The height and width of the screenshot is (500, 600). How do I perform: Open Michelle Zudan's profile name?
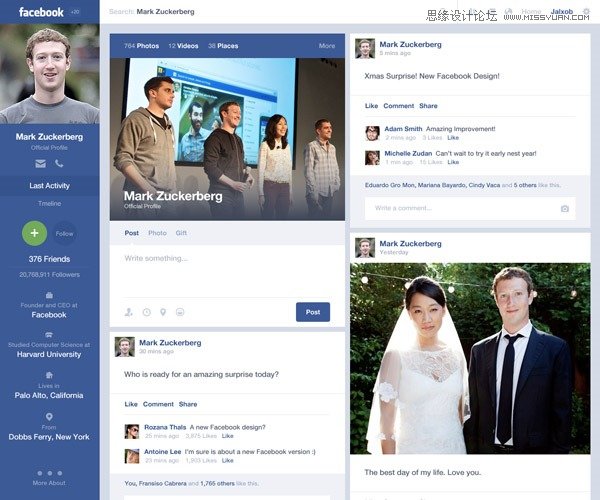click(x=408, y=153)
